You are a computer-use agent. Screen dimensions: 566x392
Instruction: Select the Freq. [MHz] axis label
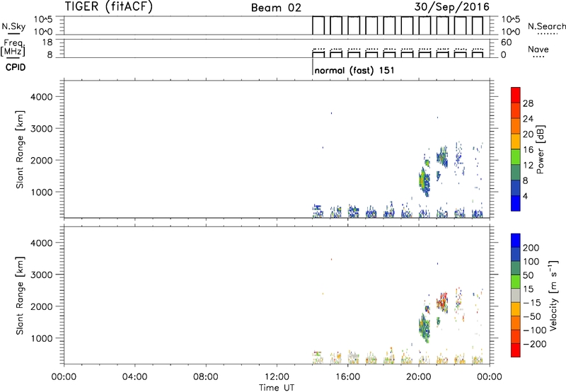click(x=13, y=47)
